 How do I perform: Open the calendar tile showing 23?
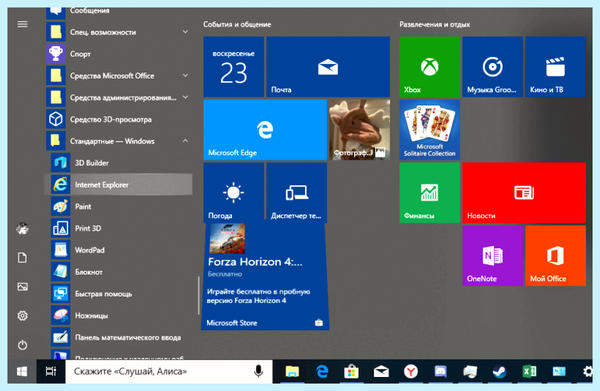233,67
